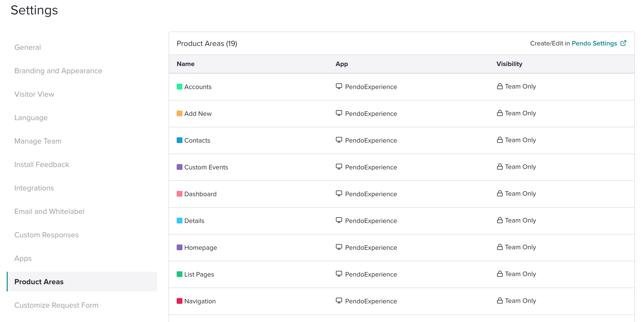Select Custom Responses in sidebar

46,235
